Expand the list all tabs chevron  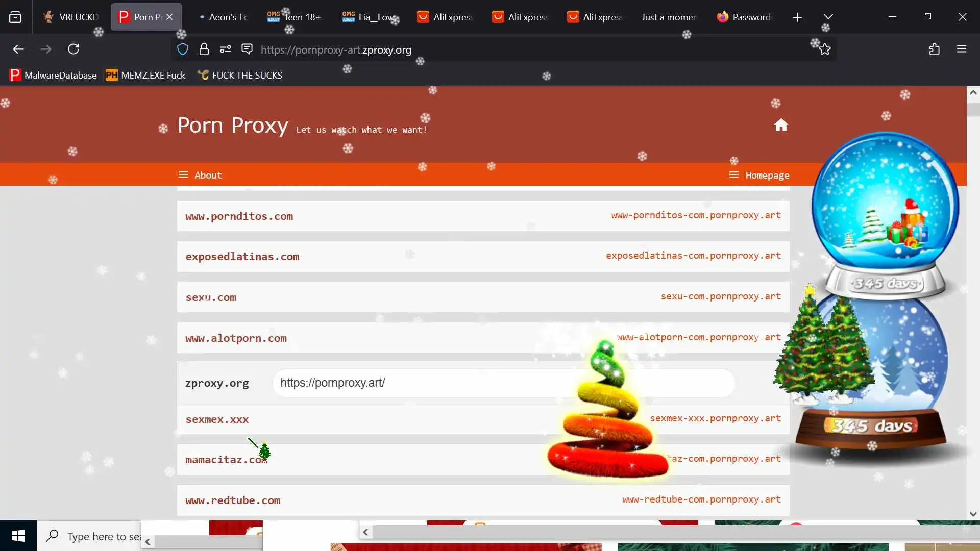(828, 17)
